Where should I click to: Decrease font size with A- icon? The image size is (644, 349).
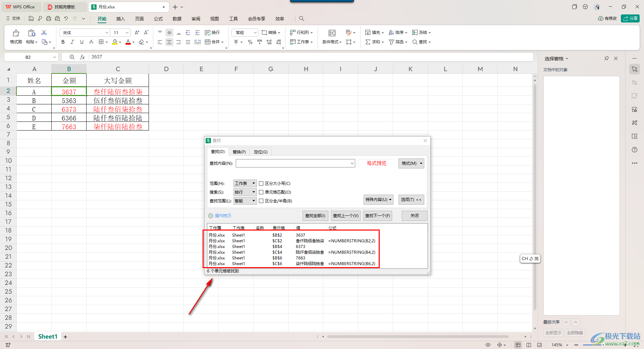[x=146, y=33]
